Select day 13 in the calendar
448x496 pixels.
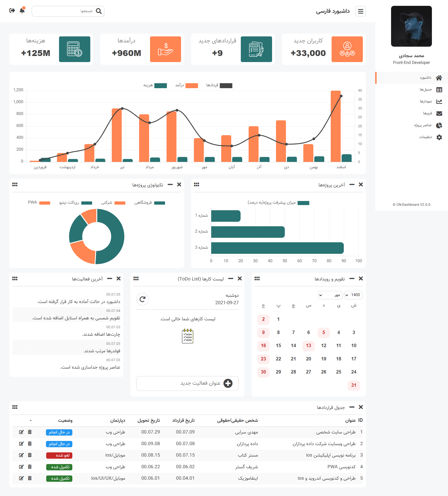[x=308, y=346]
